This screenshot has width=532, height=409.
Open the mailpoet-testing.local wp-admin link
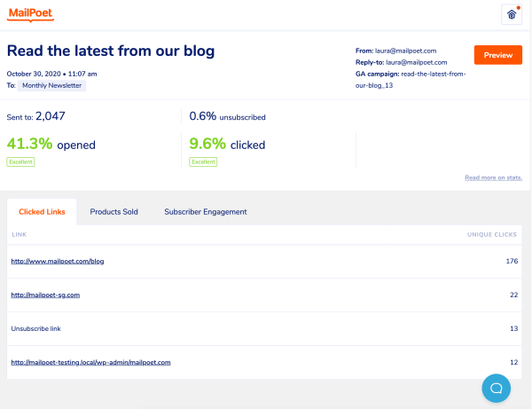coord(90,363)
